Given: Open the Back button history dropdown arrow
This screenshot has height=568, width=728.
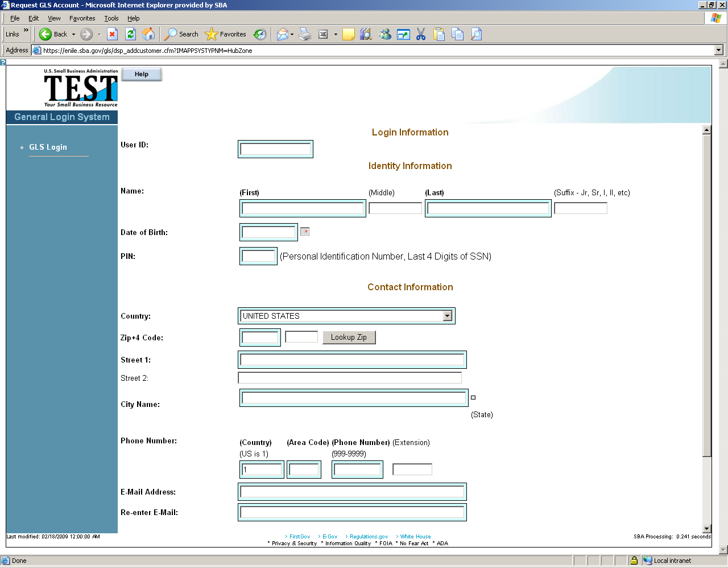Looking at the screenshot, I should pos(73,34).
